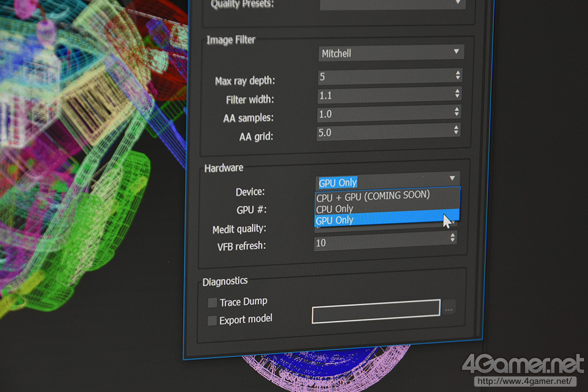Open the Quality Presets dropdown
The image size is (588, 392).
393,4
